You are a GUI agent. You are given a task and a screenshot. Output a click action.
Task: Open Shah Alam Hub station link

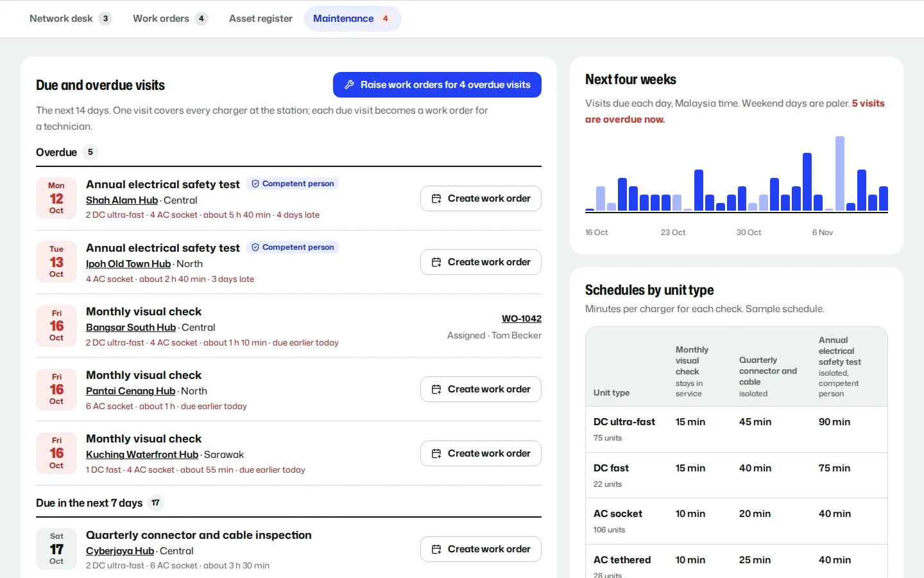(x=122, y=200)
